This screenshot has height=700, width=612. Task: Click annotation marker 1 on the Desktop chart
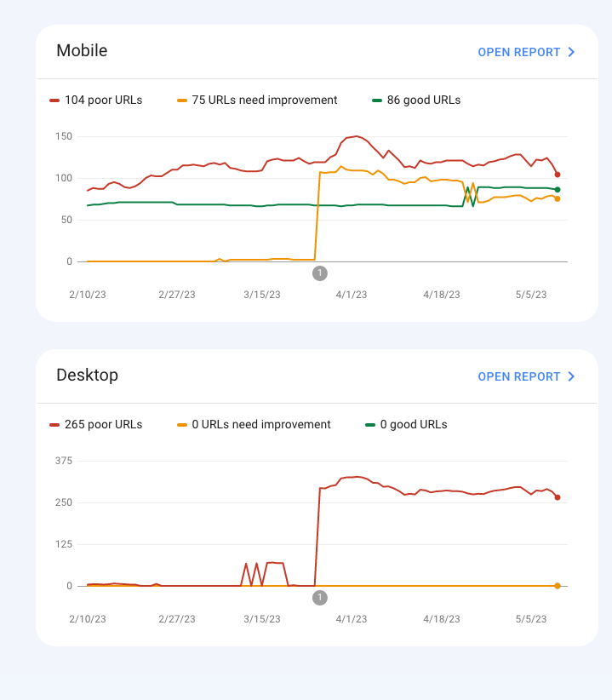[x=320, y=598]
